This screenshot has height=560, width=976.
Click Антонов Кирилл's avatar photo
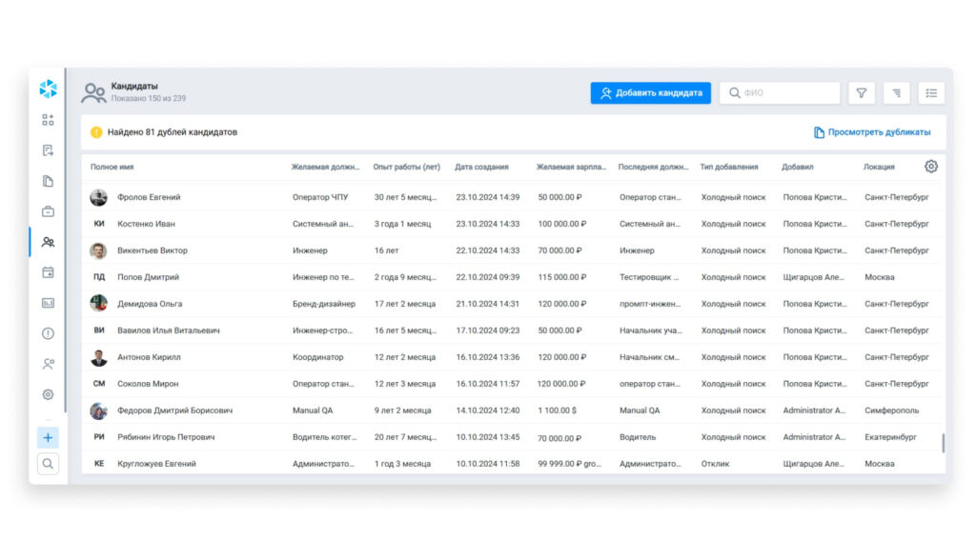tap(98, 357)
